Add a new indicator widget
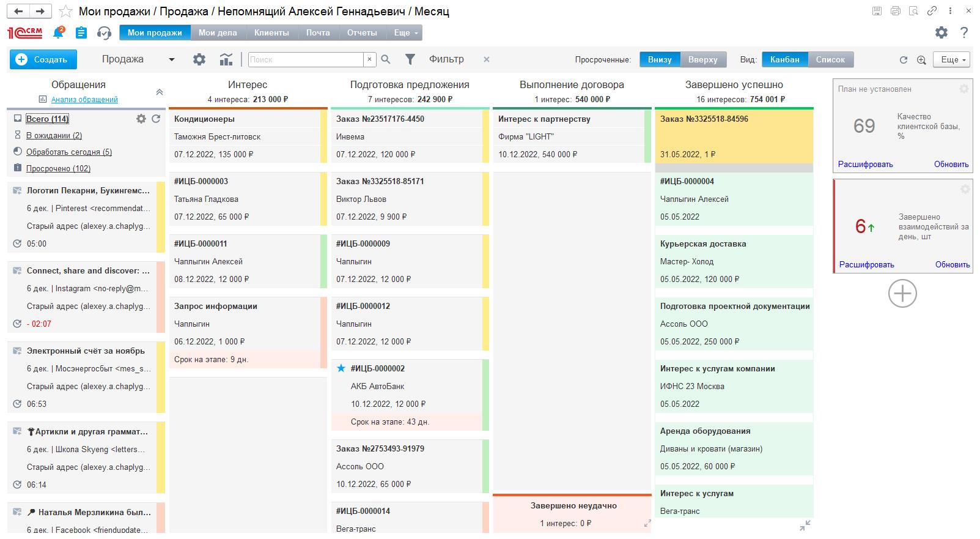980x539 pixels. pos(902,294)
